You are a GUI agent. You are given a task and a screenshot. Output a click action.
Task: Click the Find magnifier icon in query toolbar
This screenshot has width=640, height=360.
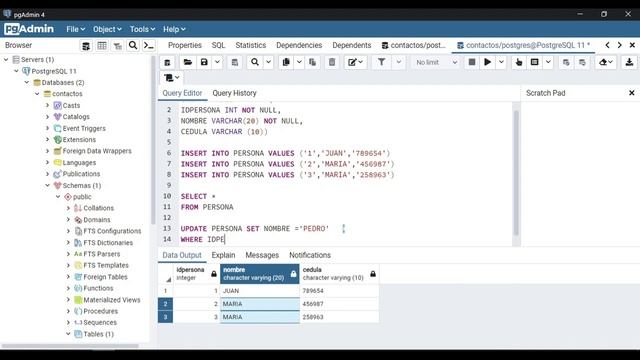(x=255, y=62)
